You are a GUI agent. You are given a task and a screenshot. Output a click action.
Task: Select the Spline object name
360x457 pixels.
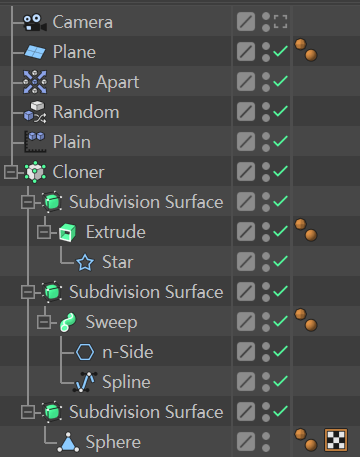point(126,382)
